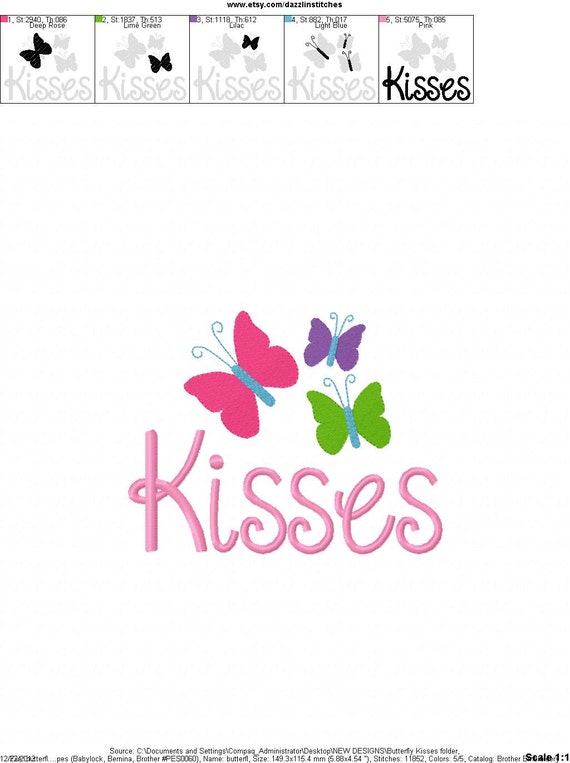Click the Pink color swatch

pyautogui.click(x=383, y=19)
